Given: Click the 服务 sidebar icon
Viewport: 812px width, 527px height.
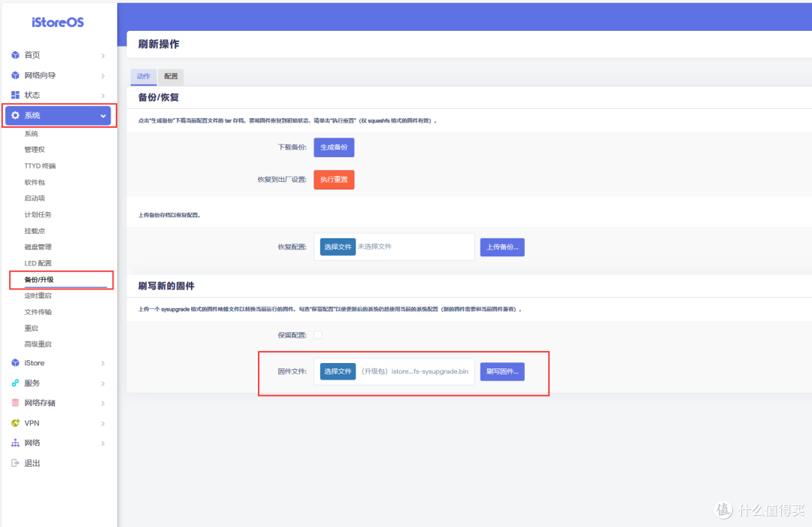Looking at the screenshot, I should [15, 383].
